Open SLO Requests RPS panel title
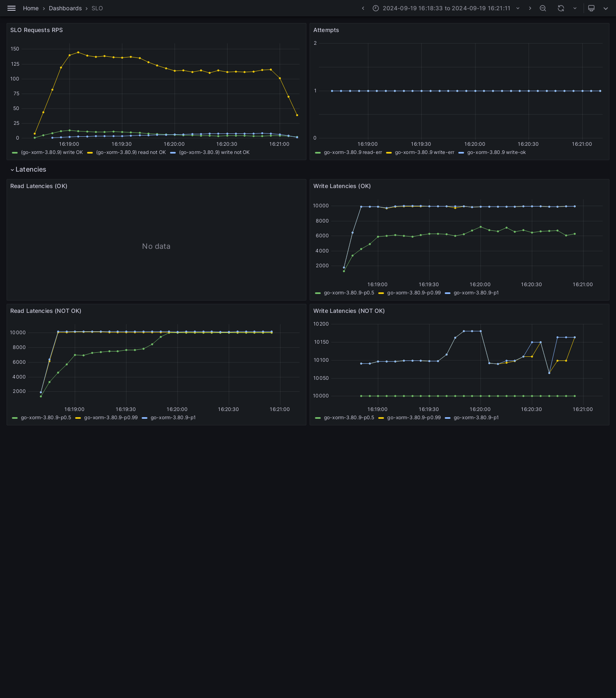616x698 pixels. [x=37, y=30]
